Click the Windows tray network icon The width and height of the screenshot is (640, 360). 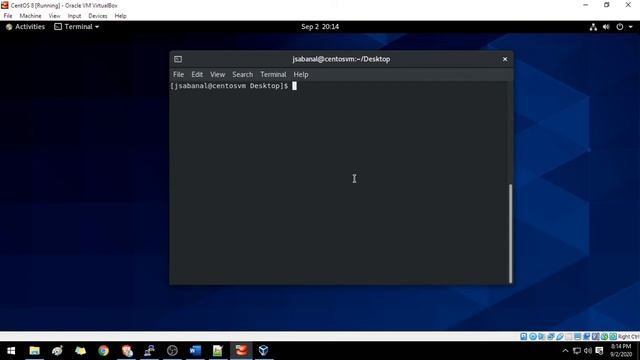pyautogui.click(x=577, y=351)
